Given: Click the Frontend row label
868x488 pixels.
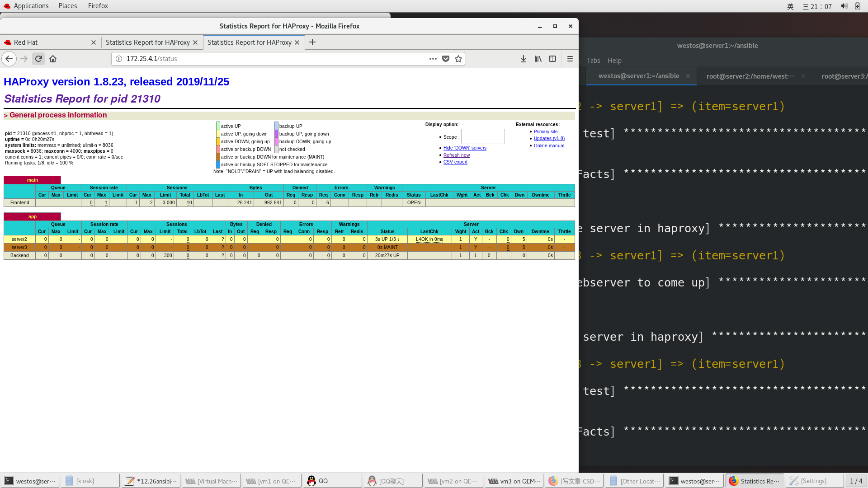Looking at the screenshot, I should (x=19, y=203).
